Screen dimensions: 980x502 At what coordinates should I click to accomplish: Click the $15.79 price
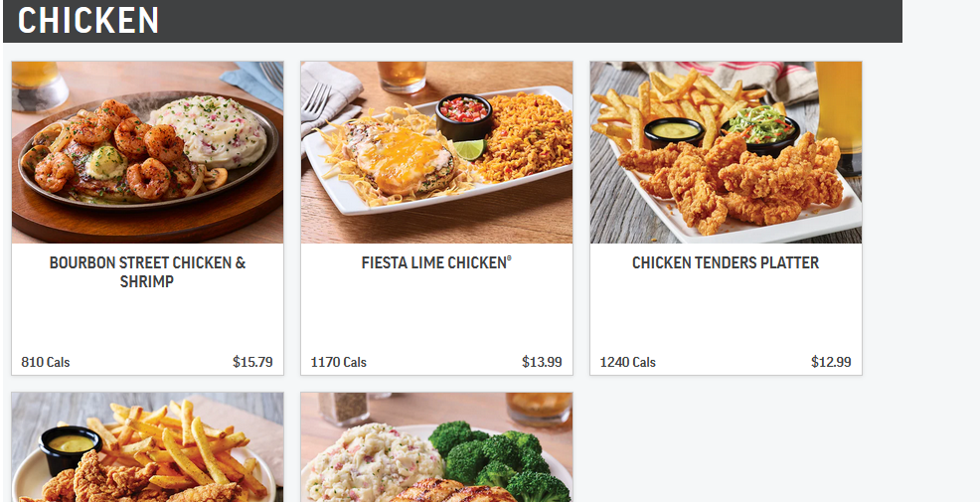click(x=252, y=362)
